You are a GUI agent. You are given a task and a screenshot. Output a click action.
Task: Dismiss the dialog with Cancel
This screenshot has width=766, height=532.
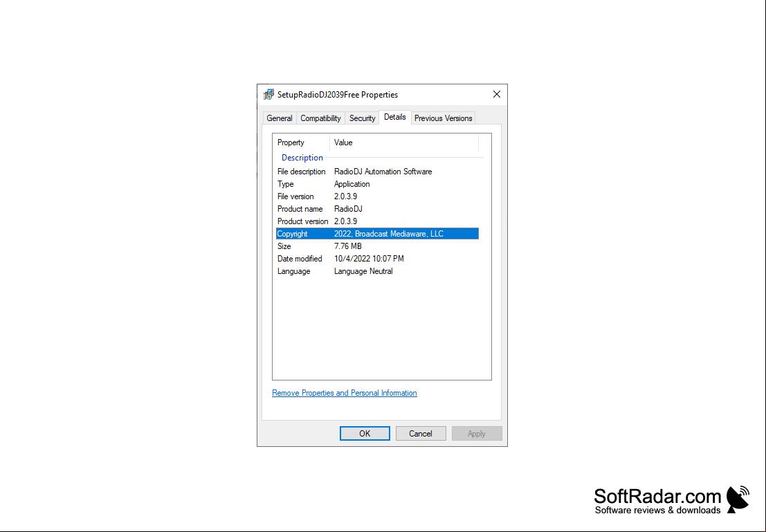(x=421, y=433)
